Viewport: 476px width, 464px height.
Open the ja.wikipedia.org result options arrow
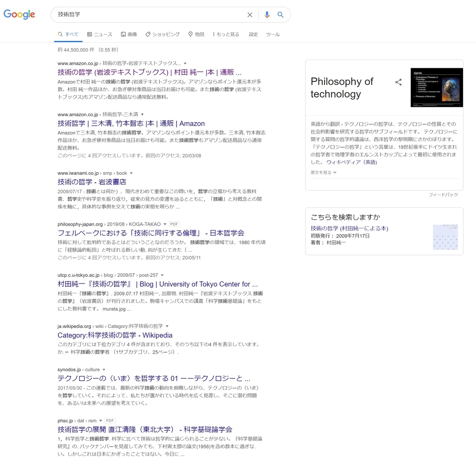click(167, 326)
